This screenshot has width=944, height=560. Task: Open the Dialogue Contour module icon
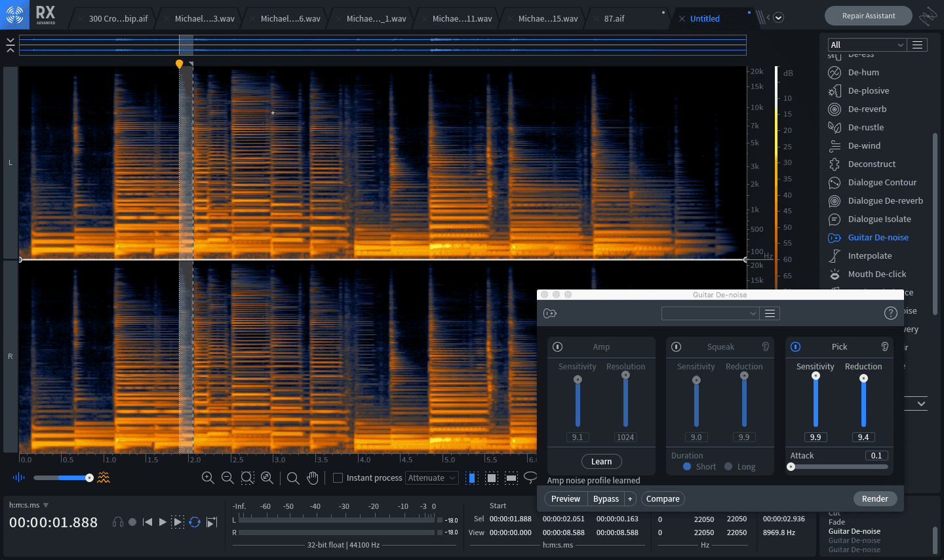pos(835,183)
